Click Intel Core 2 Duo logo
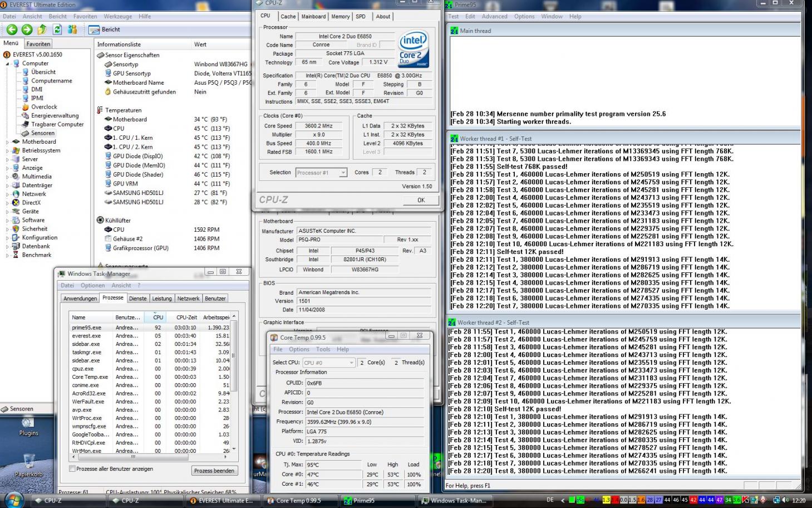Screen dimensions: 812x508 (x=414, y=50)
